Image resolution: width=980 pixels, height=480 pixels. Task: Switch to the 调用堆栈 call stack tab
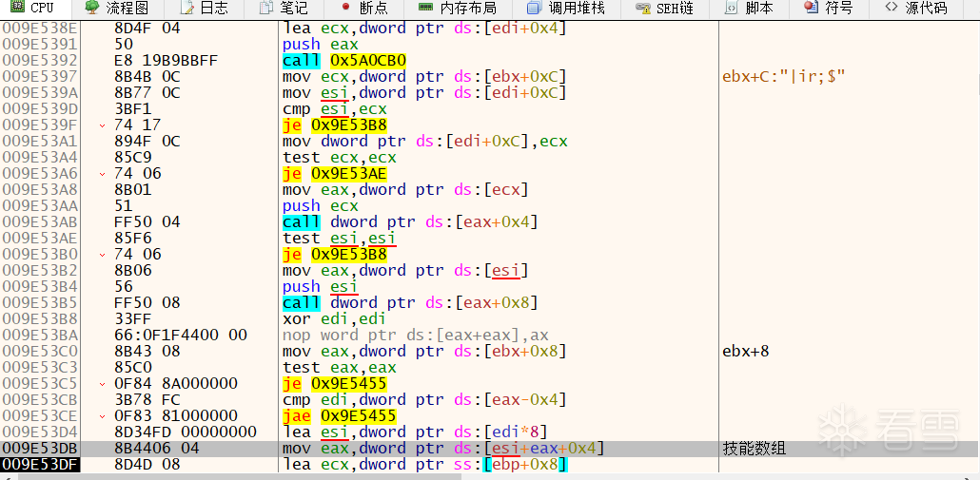566,9
